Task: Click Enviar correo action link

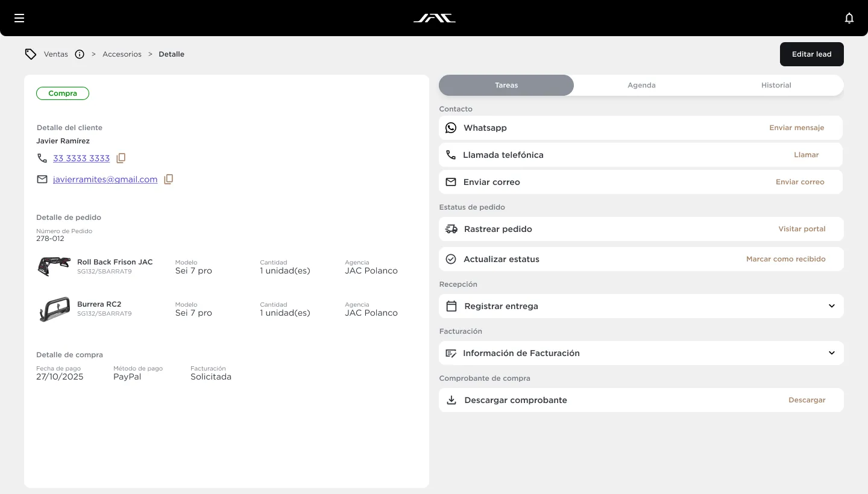Action: [x=800, y=182]
